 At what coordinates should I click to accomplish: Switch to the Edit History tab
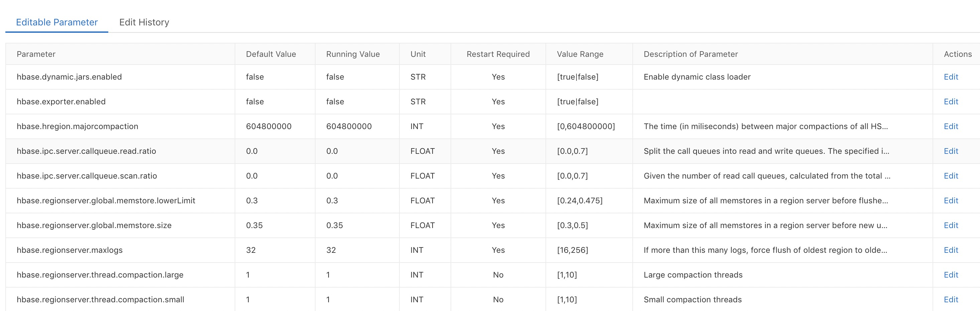pos(144,22)
